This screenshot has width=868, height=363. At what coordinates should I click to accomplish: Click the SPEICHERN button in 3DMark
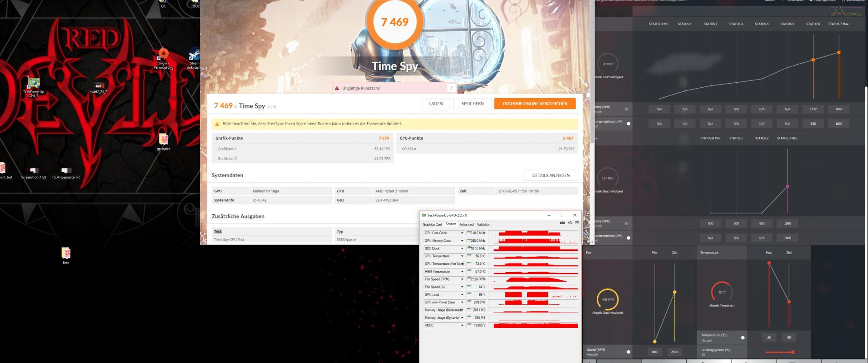click(x=472, y=104)
